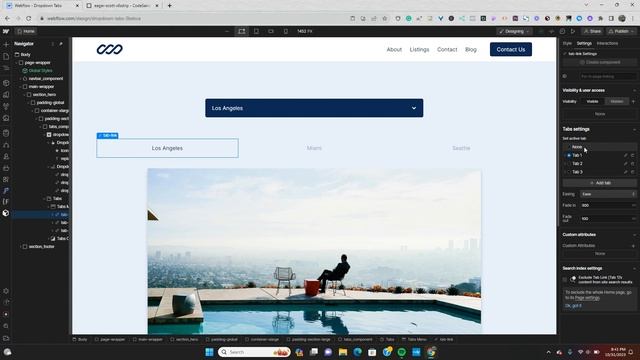This screenshot has width=640, height=360.
Task: Pin the Navigator panel
Action: click(61, 44)
